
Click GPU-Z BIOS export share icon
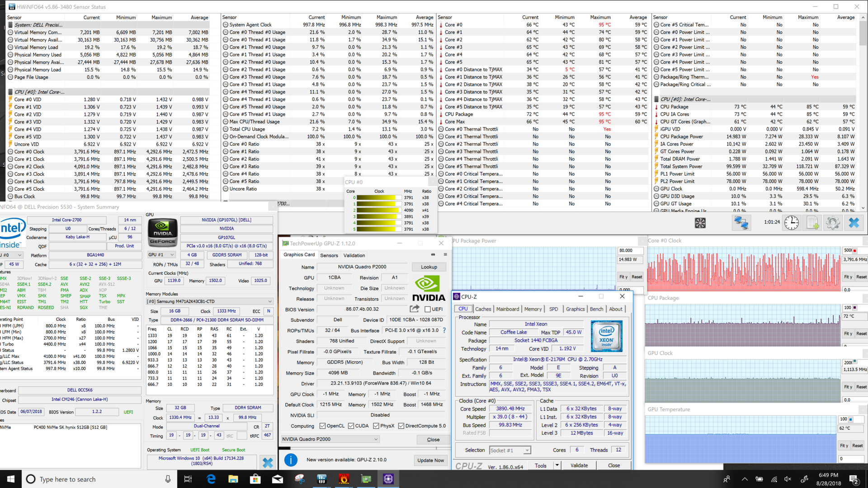pyautogui.click(x=415, y=309)
